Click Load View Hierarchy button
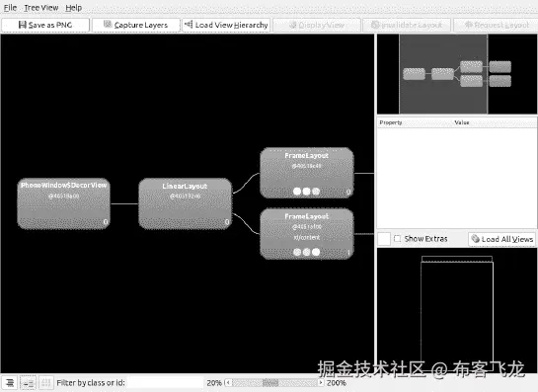Image resolution: width=538 pixels, height=392 pixels. coord(226,25)
